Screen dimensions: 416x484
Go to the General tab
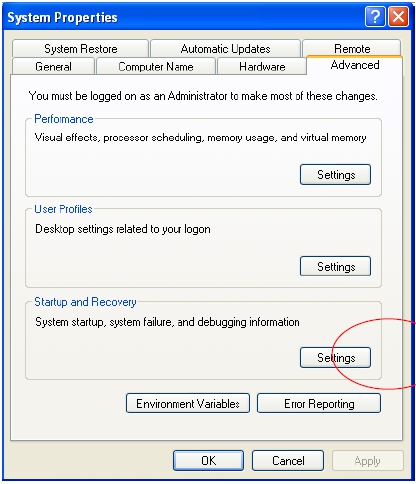coord(53,66)
